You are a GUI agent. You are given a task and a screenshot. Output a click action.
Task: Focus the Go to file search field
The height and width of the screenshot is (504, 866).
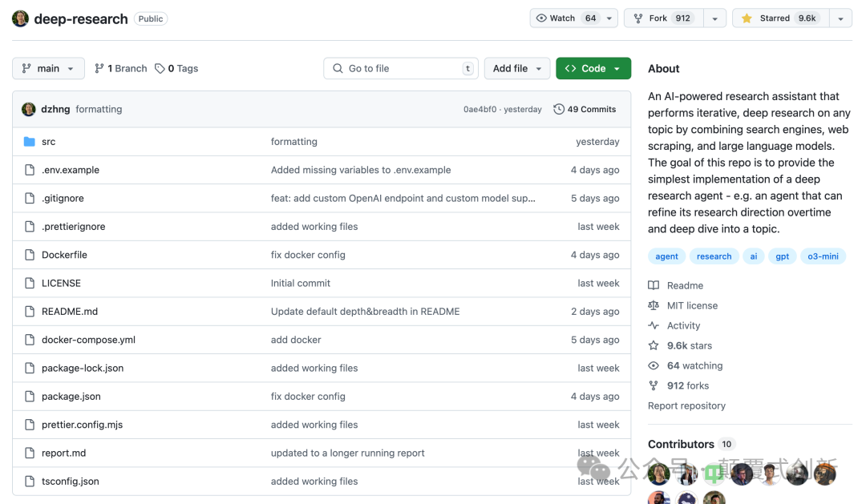pyautogui.click(x=401, y=68)
